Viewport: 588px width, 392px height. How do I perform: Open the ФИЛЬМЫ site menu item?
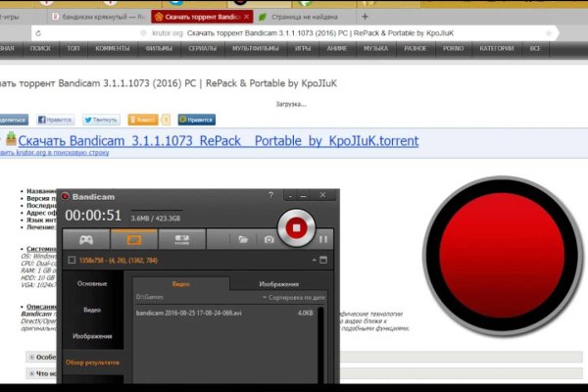tap(157, 48)
